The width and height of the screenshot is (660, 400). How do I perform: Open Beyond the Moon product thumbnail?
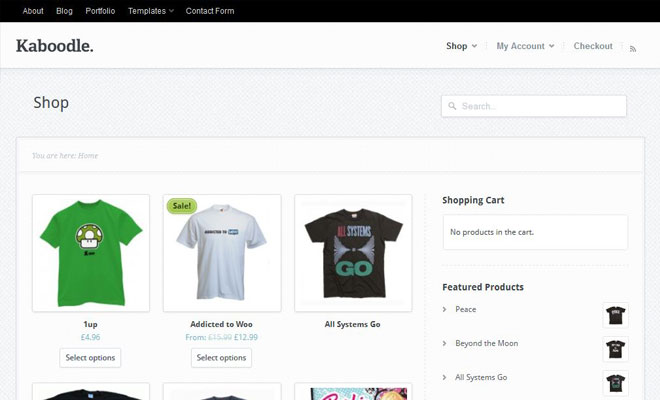click(x=616, y=350)
